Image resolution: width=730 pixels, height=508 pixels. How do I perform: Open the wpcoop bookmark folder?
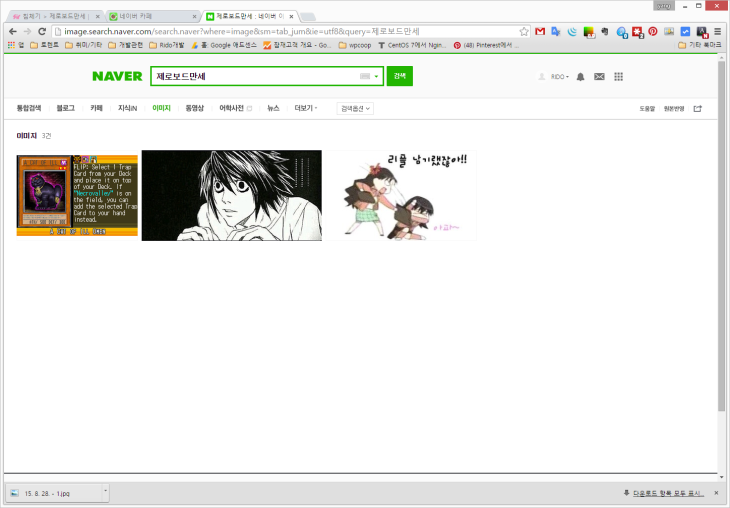pyautogui.click(x=355, y=45)
